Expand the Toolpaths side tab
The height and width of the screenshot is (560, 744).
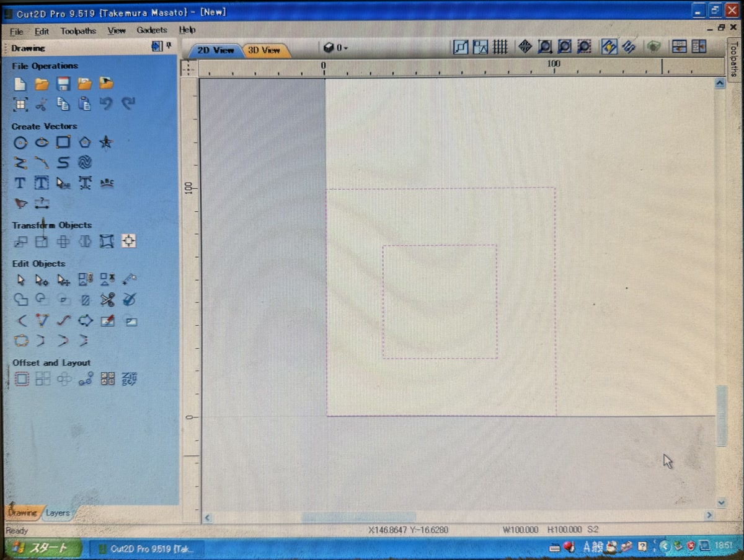pos(733,59)
